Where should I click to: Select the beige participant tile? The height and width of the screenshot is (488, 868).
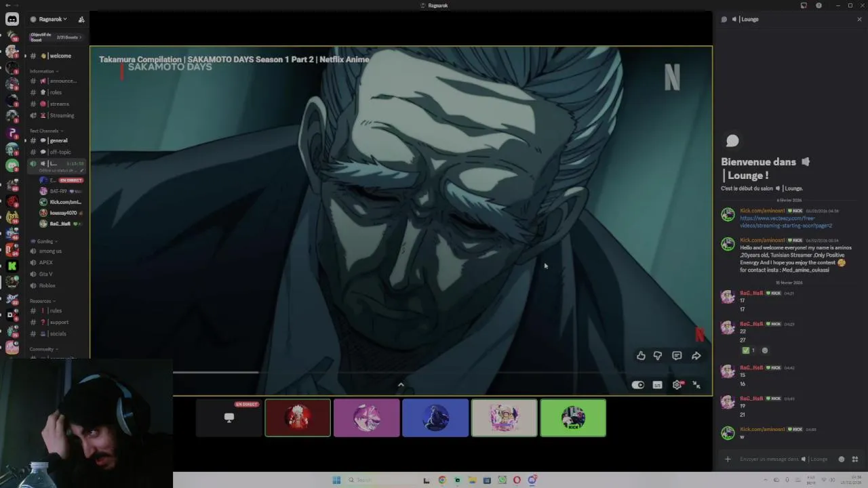[x=504, y=418]
